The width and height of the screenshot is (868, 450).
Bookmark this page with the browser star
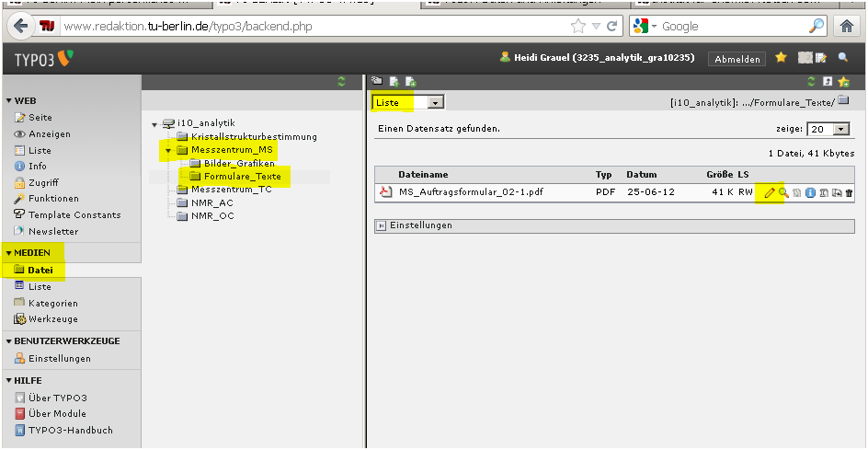pos(578,26)
